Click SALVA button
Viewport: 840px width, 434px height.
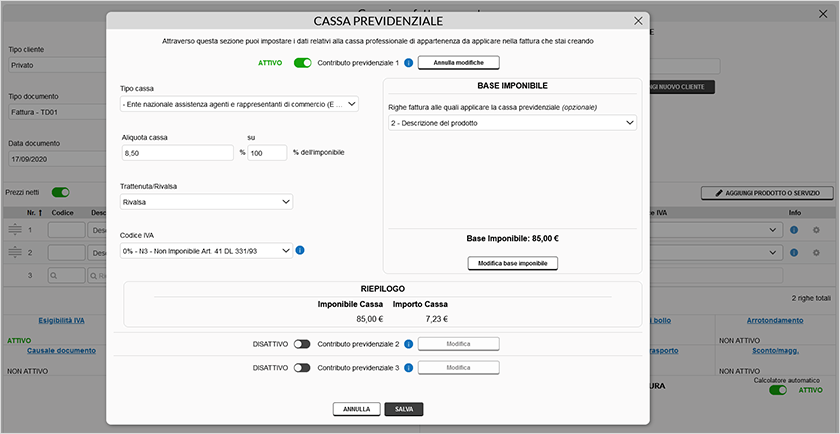(404, 409)
